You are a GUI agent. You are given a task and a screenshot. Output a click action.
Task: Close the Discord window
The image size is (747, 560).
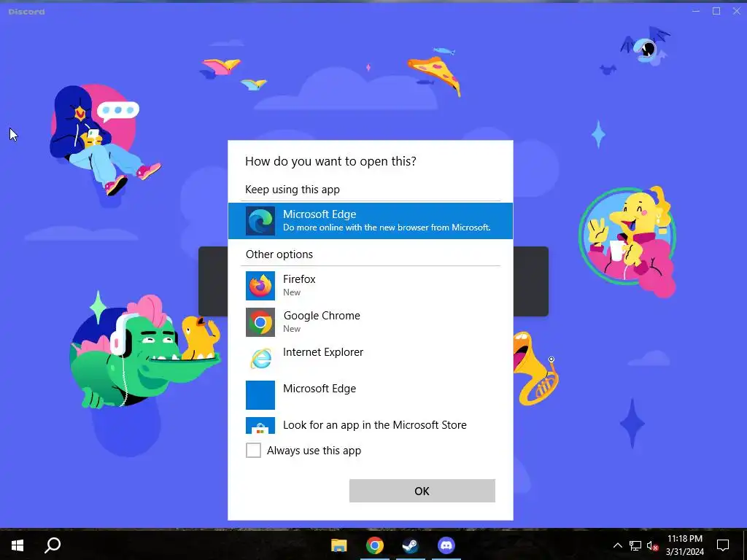pos(736,11)
